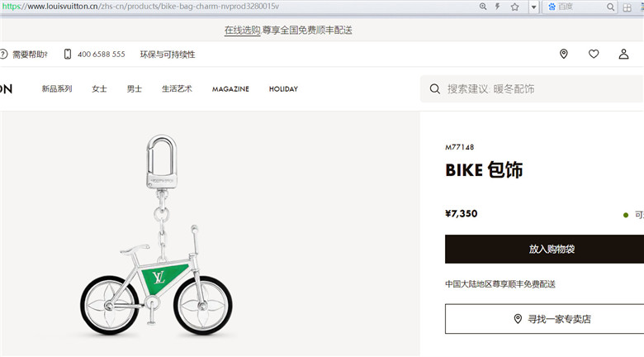Screen dimensions: 644x357
Task: Open the wishlist heart icon
Action: (x=594, y=54)
